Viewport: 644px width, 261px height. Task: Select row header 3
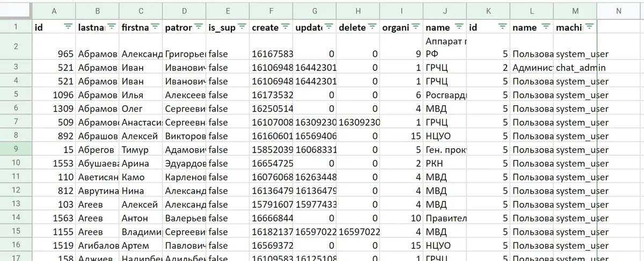16,68
